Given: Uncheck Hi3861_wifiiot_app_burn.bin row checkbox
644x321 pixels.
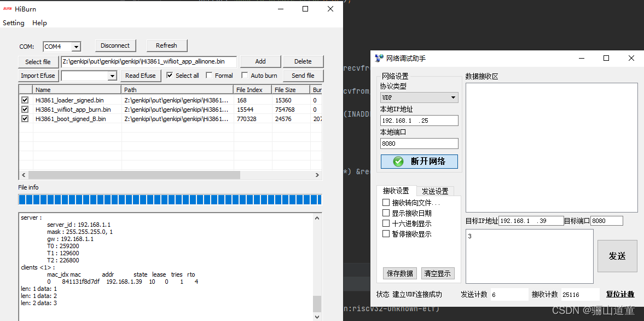Looking at the screenshot, I should pos(25,110).
